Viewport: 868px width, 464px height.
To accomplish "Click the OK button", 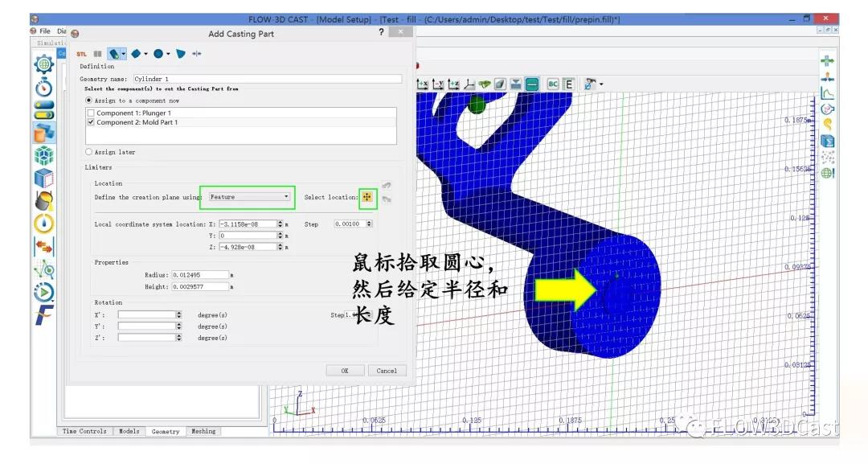I will (345, 371).
